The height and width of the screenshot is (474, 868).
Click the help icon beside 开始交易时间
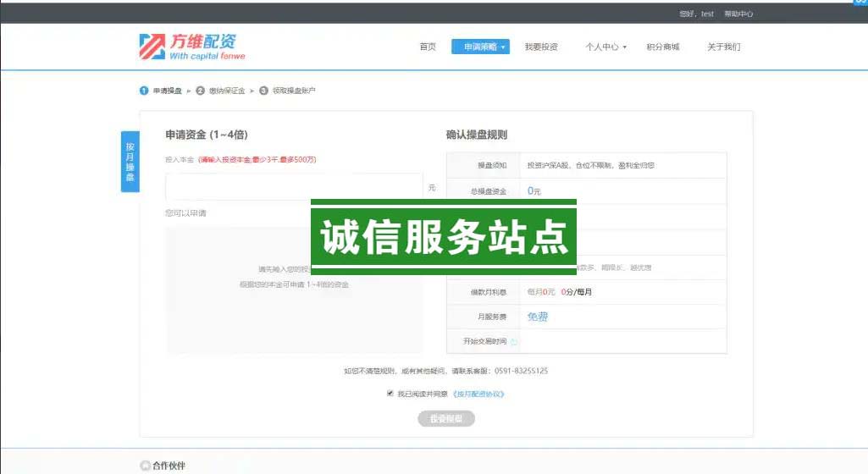[514, 342]
